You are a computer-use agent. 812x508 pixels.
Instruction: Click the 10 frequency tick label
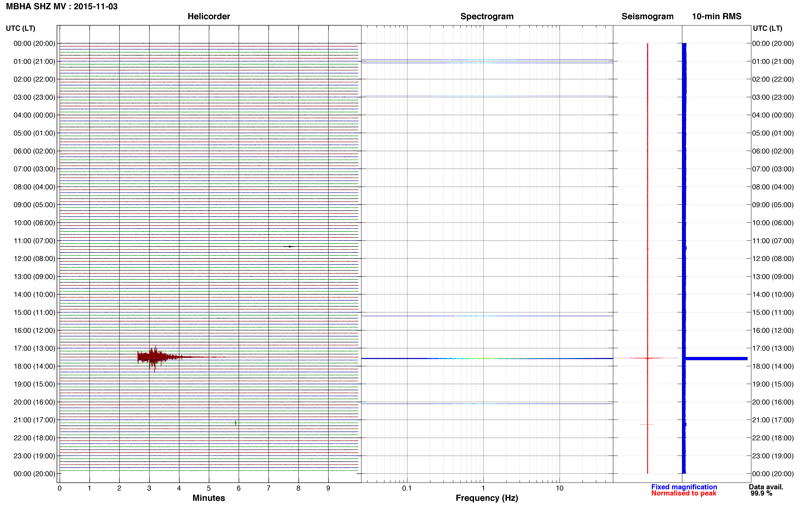coord(559,488)
